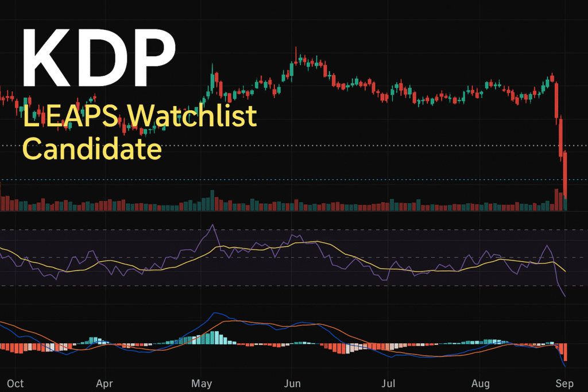Click the KDP ticker symbol title
588x392 pixels.
(98, 56)
